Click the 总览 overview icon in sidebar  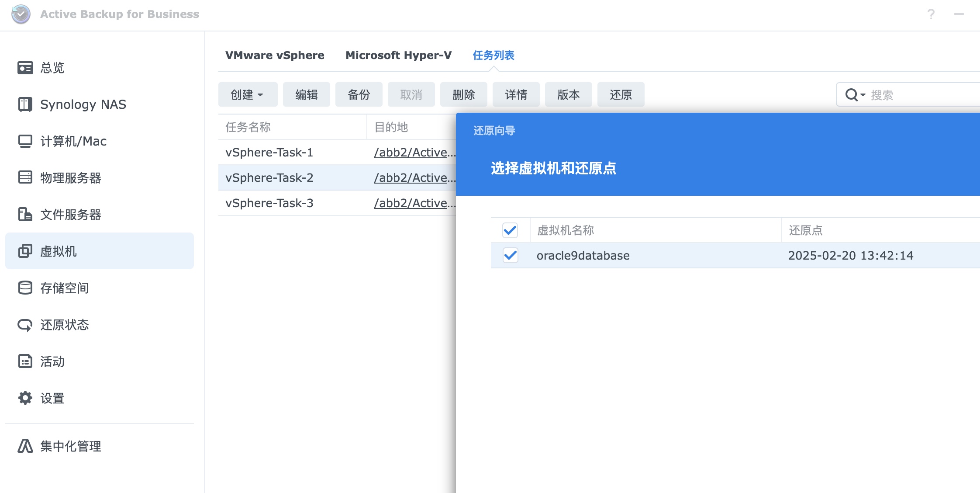(25, 68)
